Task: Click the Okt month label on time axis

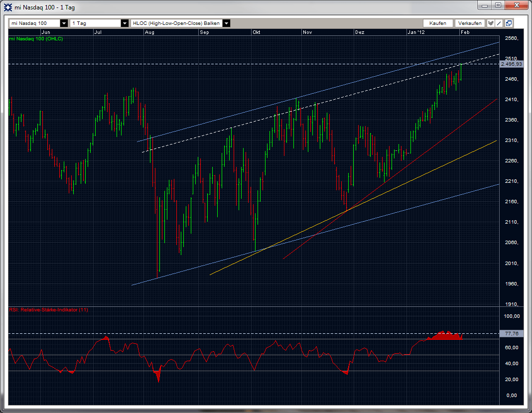Action: pos(257,32)
